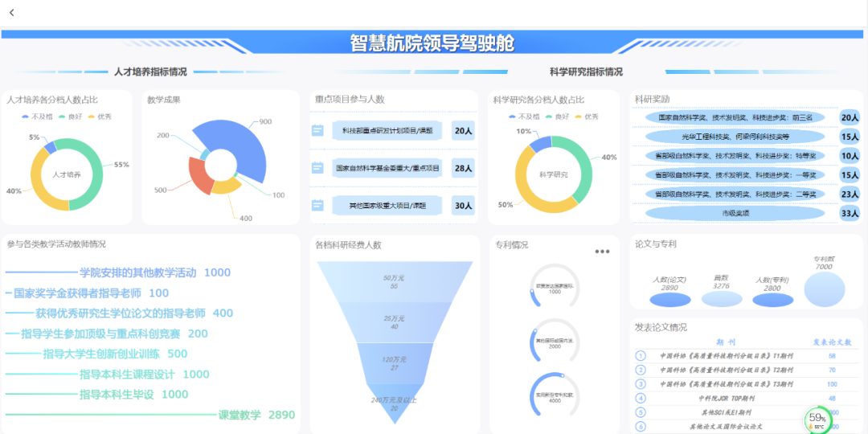The width and height of the screenshot is (868, 434).
Task: Go back using the top-left arrow
Action: pos(11,13)
